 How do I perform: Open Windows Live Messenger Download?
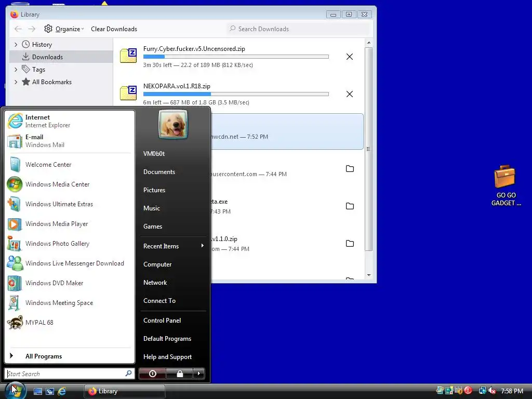(70, 263)
